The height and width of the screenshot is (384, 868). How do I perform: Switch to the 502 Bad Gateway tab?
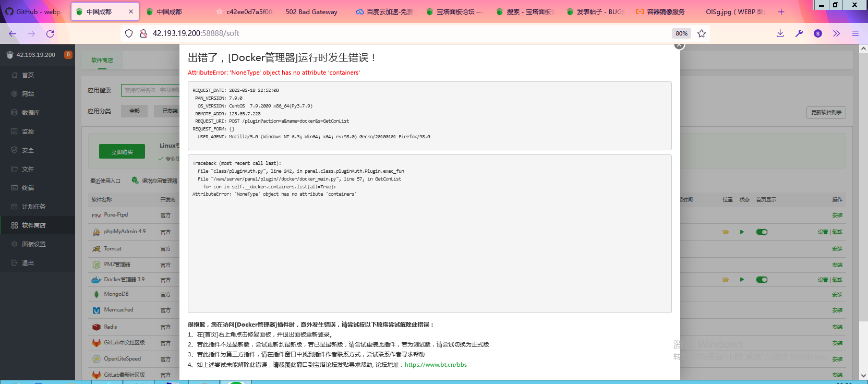pyautogui.click(x=311, y=11)
